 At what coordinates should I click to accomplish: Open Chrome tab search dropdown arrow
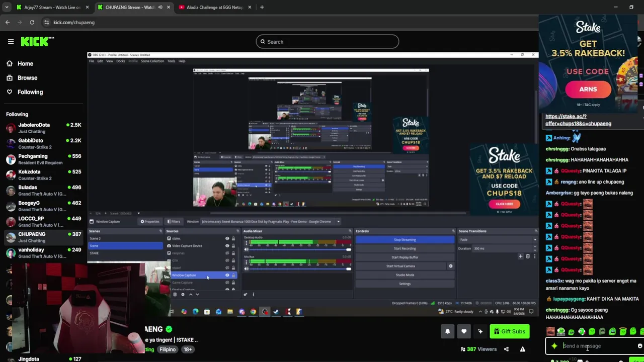[7, 7]
